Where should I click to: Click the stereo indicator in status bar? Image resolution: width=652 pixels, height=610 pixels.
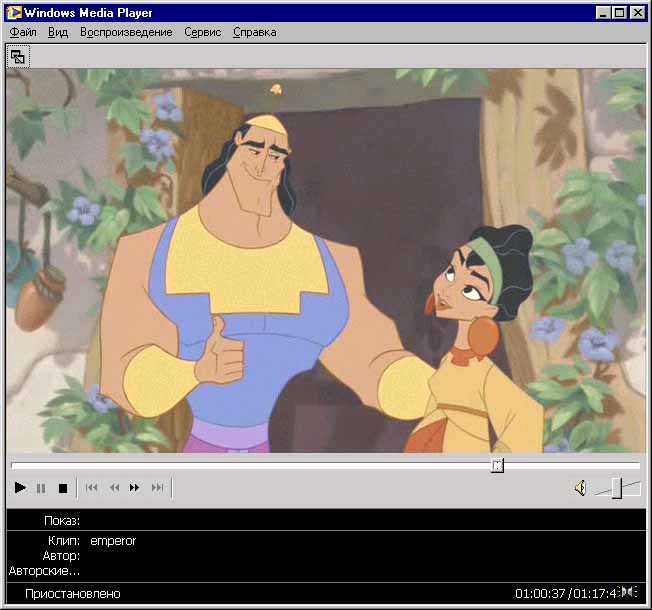(629, 593)
